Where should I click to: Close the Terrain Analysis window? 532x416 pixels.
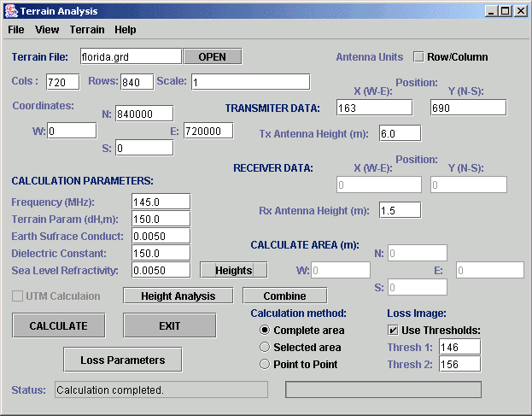click(x=521, y=11)
